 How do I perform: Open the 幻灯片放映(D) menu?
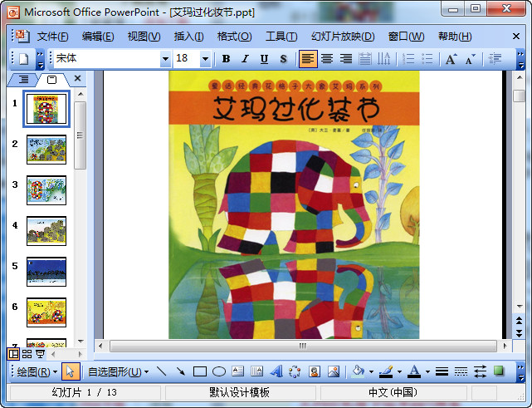(x=343, y=36)
